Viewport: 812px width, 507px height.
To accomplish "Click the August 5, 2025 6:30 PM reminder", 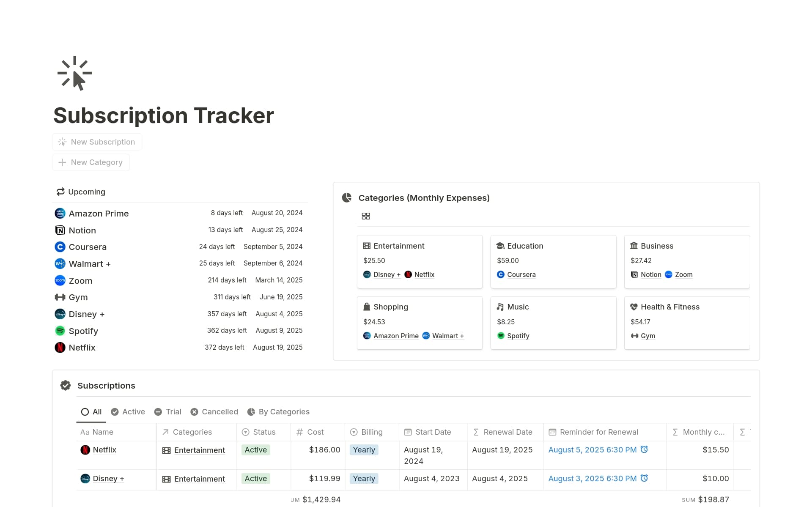I will [593, 449].
